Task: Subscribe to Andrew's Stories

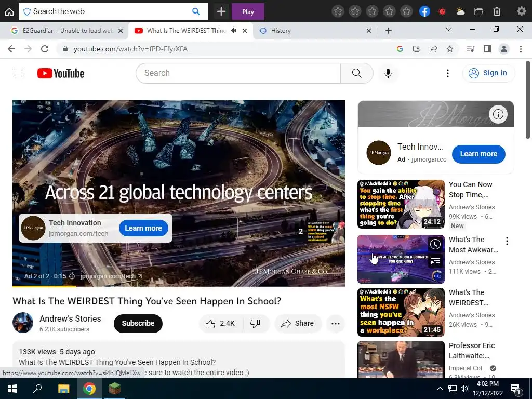Action: click(138, 323)
